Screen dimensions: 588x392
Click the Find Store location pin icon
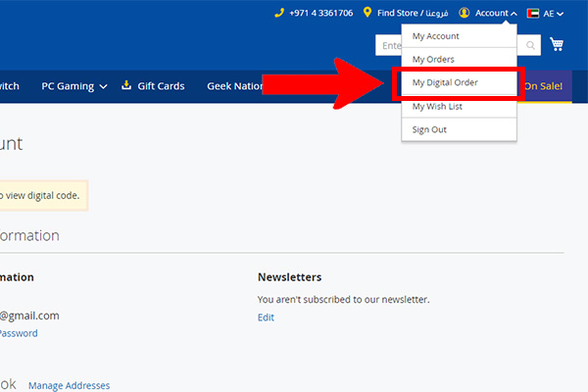[x=367, y=13]
